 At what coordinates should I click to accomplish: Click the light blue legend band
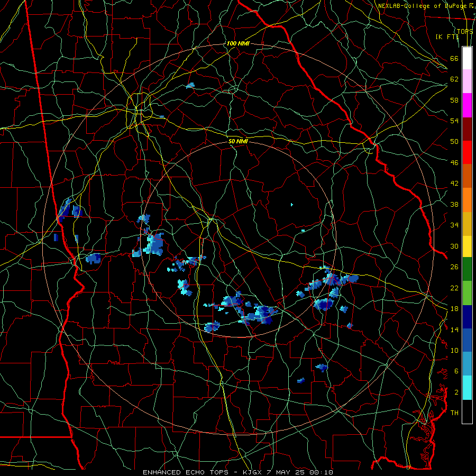pos(467,364)
